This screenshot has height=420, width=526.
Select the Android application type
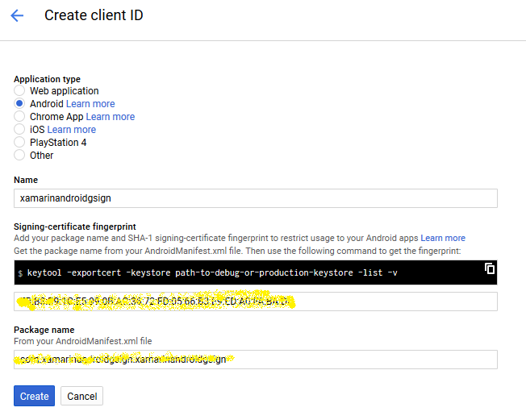[x=19, y=104]
